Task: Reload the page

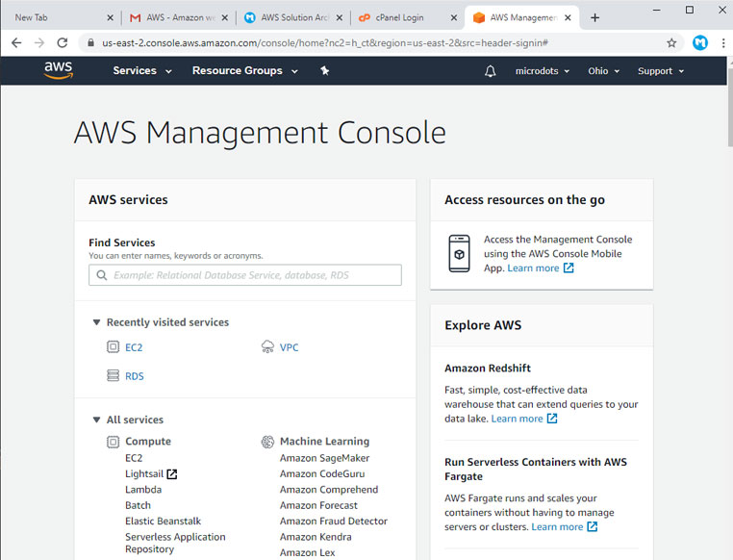Action: [x=63, y=43]
